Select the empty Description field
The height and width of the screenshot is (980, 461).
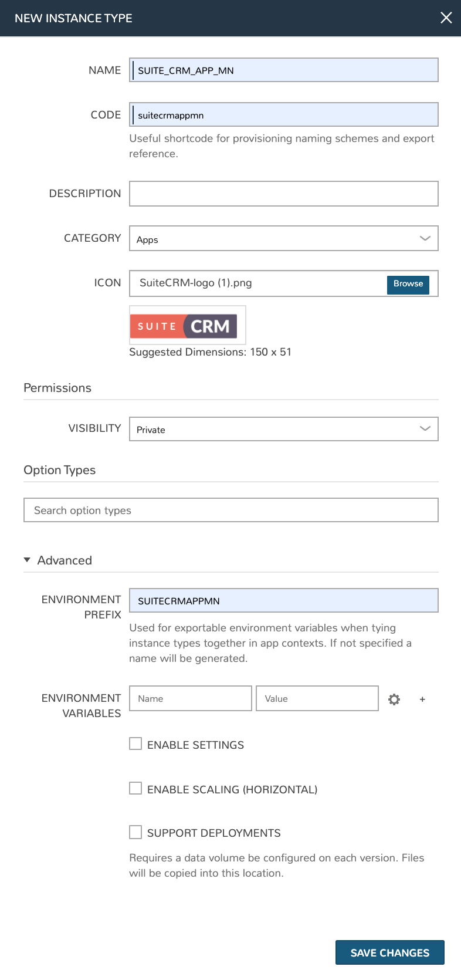(283, 194)
